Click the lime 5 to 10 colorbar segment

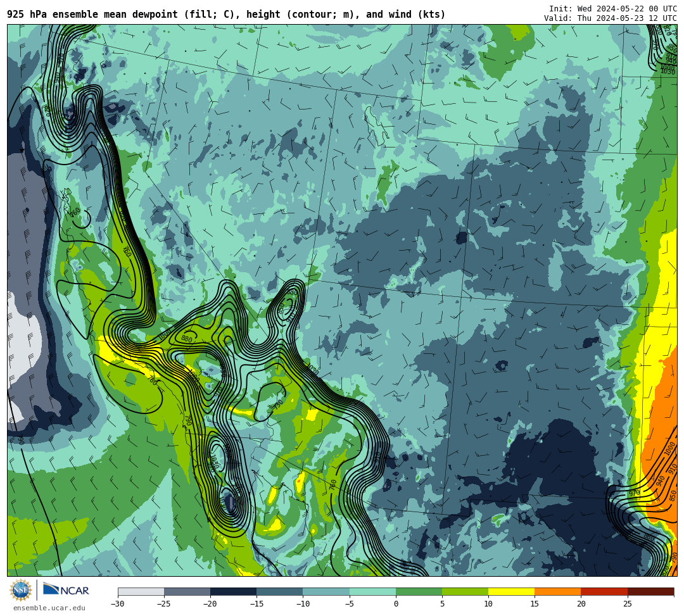[x=465, y=591]
